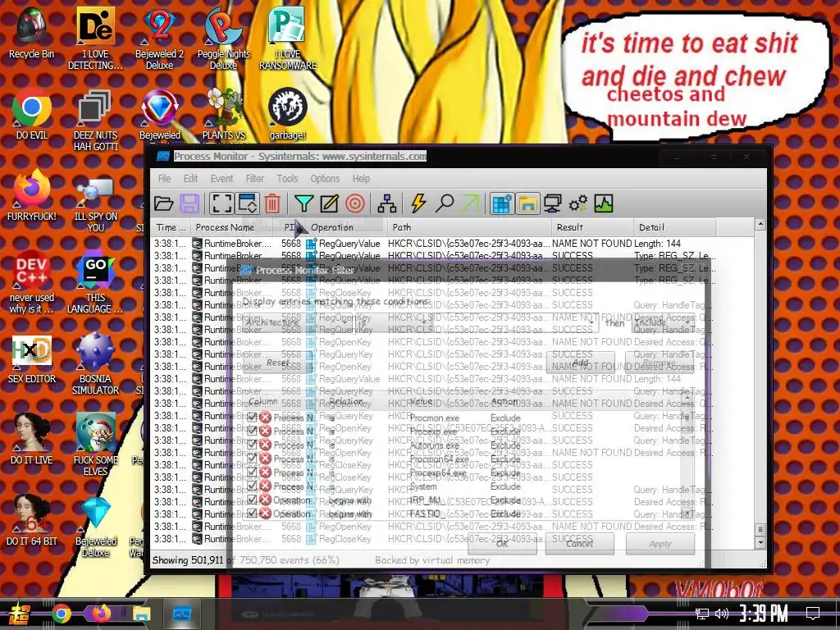Viewport: 840px width, 630px height.
Task: Open the Process Tree toolbar icon
Action: 387,203
